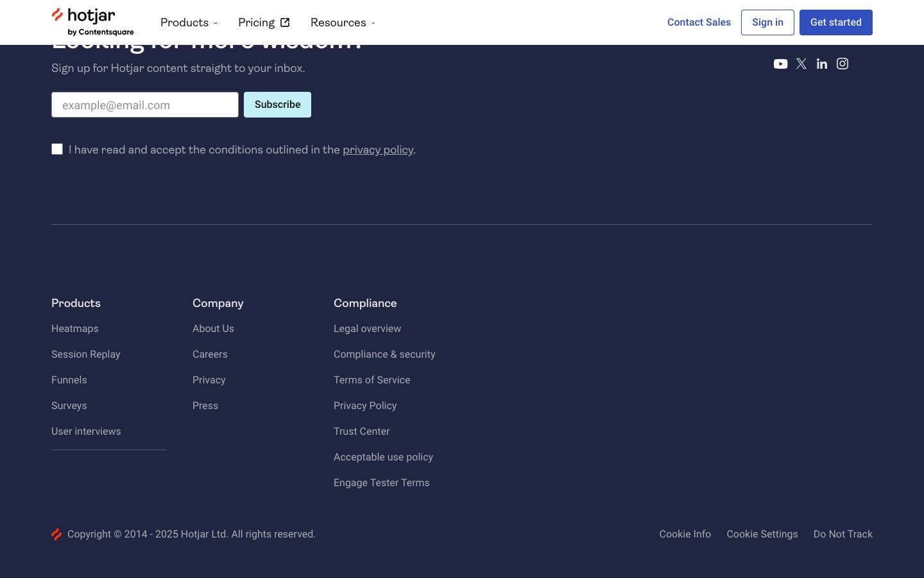Click the external-link icon next to Pricing
Screen dimensions: 924x578
pos(285,22)
